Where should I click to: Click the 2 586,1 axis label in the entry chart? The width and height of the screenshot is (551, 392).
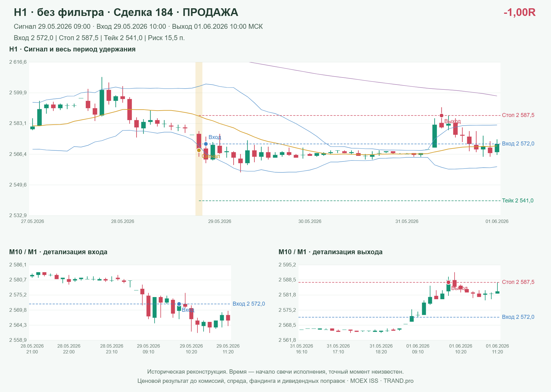(x=18, y=265)
